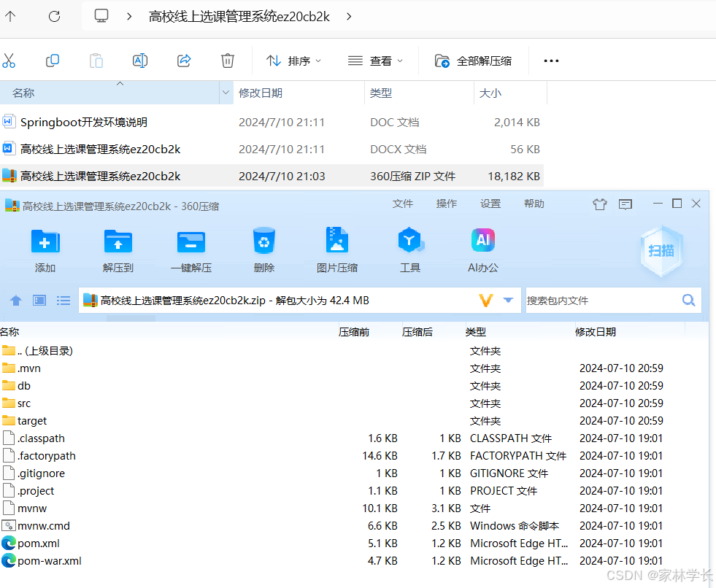Click the 工具 tools icon
Viewport: 716px width, 588px height.
(x=410, y=251)
